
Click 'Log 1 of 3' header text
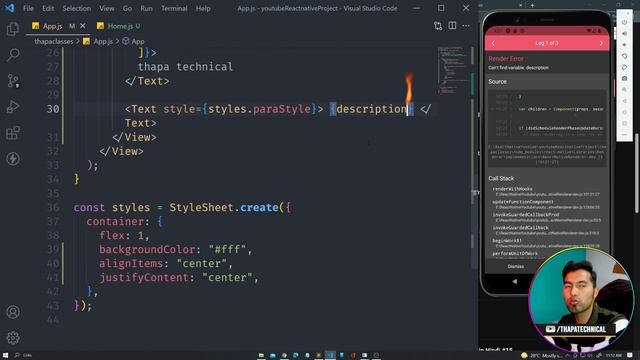click(547, 43)
